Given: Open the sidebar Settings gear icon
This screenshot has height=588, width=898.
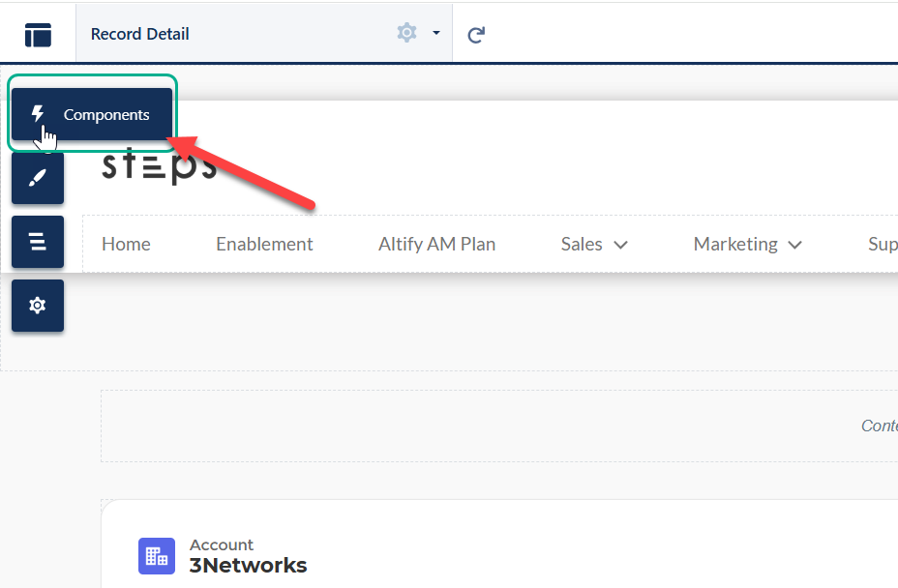Looking at the screenshot, I should click(38, 306).
